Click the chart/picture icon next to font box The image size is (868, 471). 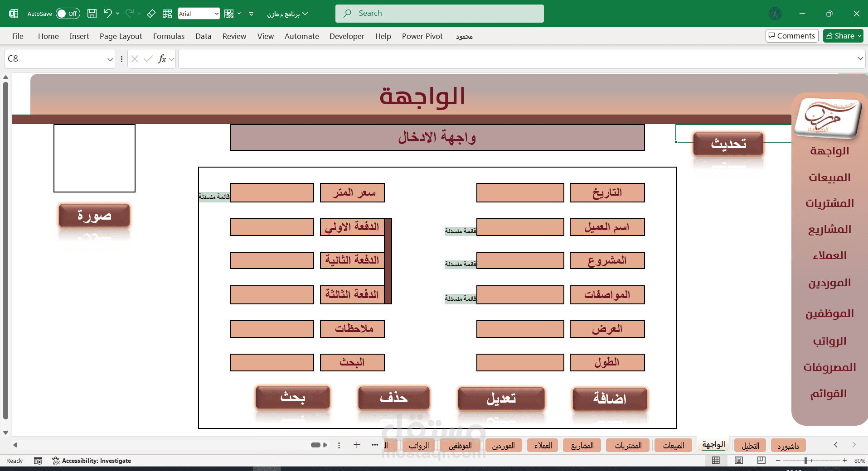click(229, 14)
